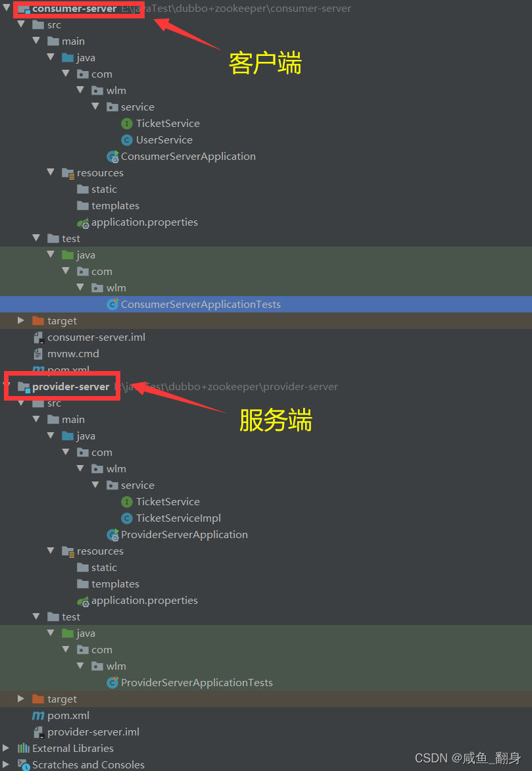Select provider-server module name
532x771 pixels.
71,386
